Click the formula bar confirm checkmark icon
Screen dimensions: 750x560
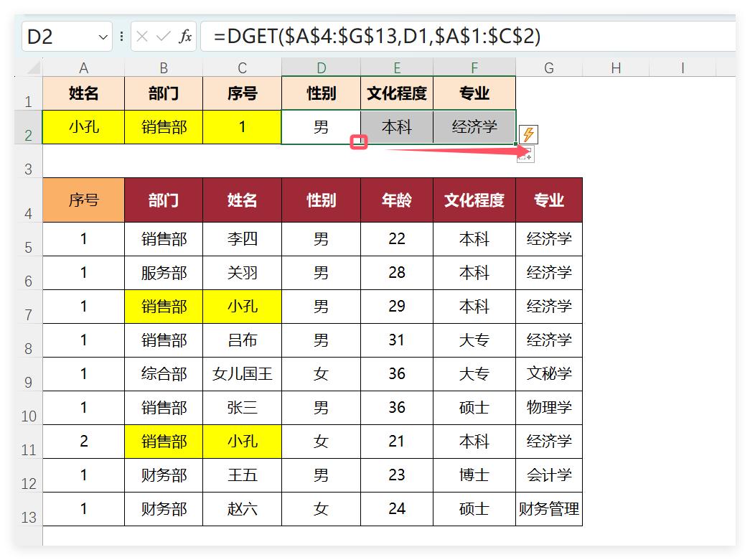tap(163, 37)
